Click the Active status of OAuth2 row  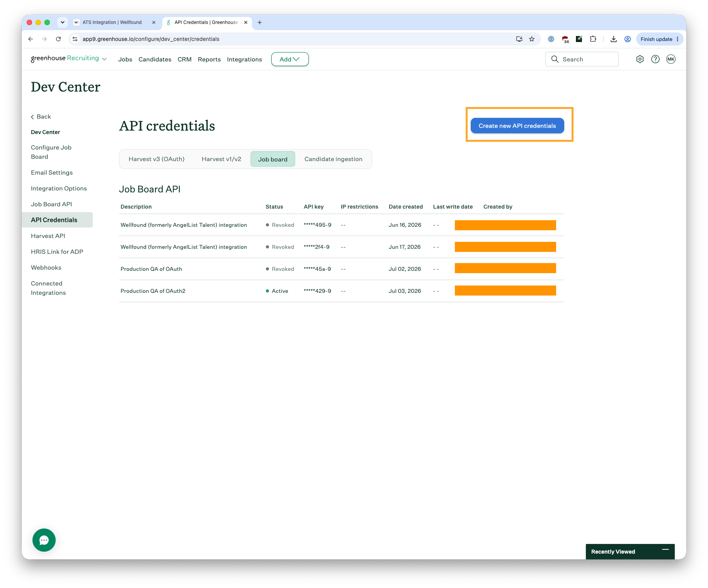point(277,291)
